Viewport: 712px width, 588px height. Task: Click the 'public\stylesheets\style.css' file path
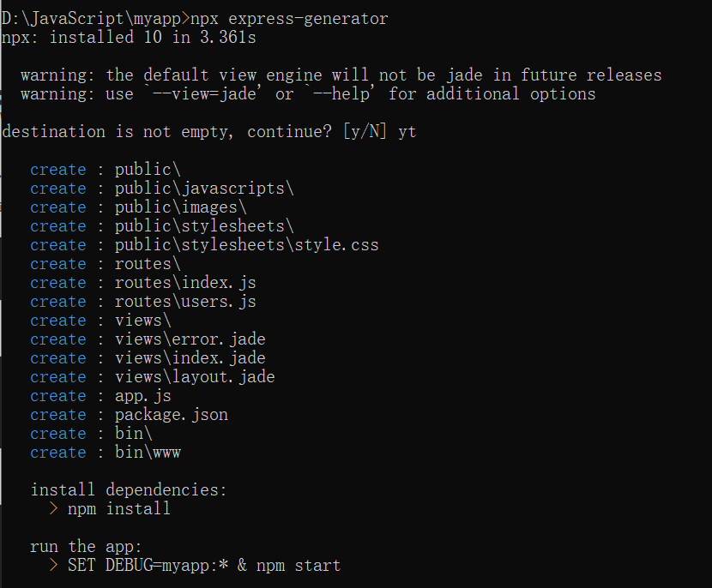[247, 244]
